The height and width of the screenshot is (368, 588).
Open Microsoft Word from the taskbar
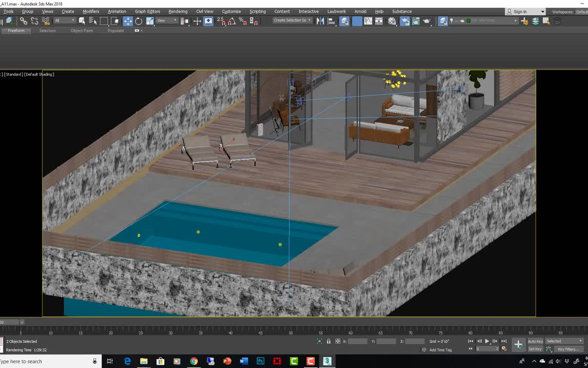pos(243,361)
